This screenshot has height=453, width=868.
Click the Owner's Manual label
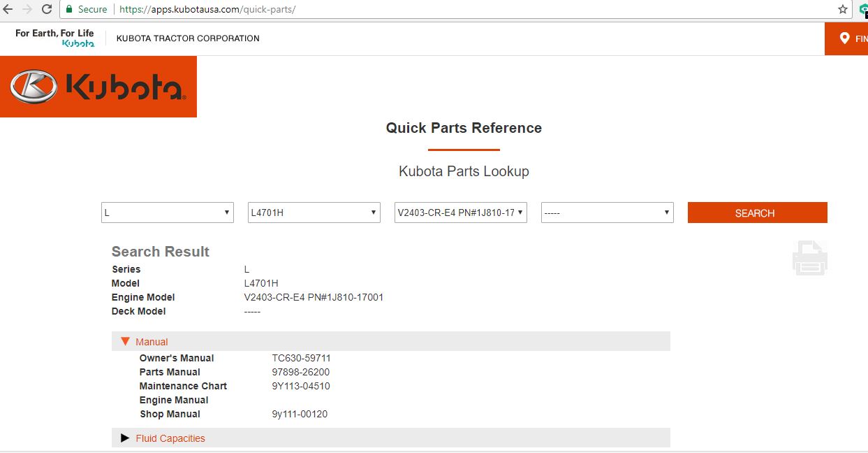[x=177, y=358]
